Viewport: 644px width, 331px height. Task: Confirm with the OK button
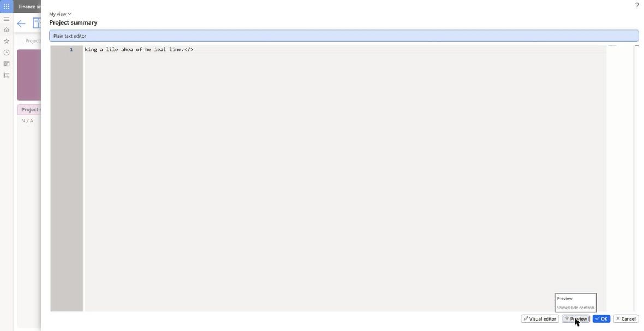(x=601, y=318)
